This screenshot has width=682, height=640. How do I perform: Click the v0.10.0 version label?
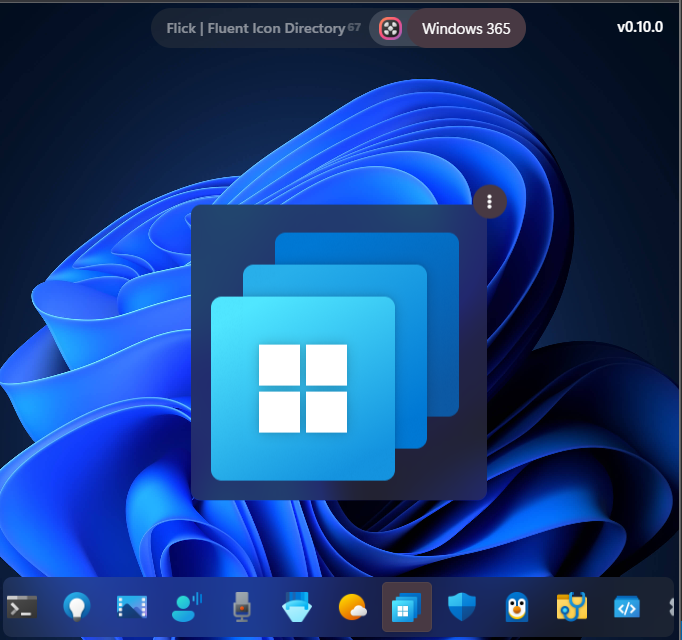(x=640, y=27)
